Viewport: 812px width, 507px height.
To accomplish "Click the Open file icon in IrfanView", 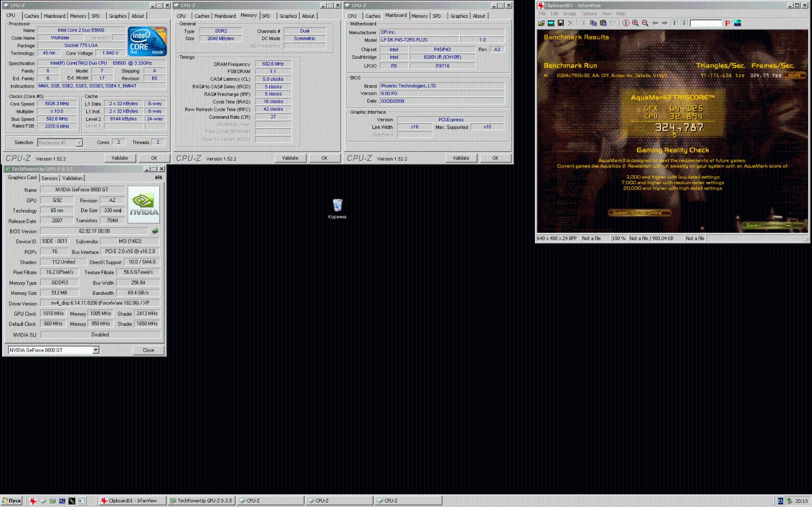I will coord(542,23).
